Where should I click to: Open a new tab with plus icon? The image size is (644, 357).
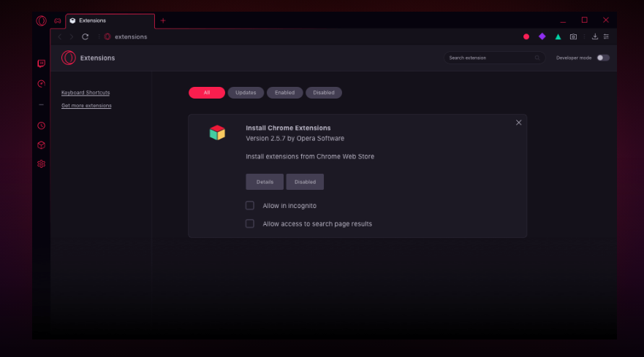(x=163, y=20)
